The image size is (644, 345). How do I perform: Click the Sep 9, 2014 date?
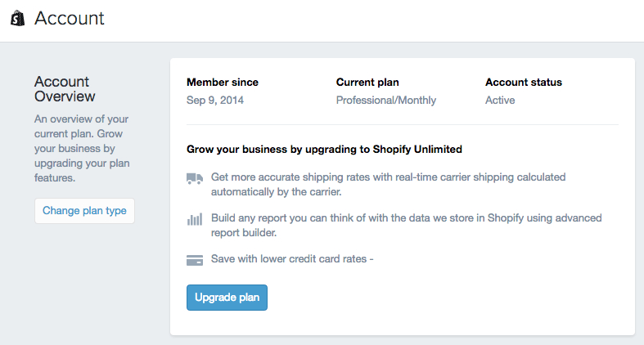[215, 100]
